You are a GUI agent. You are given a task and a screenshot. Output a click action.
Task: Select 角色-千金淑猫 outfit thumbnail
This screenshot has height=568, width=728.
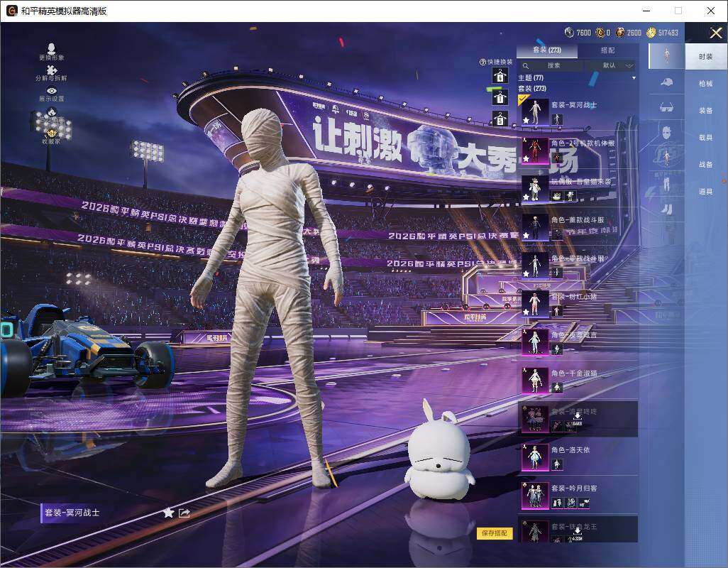click(x=535, y=381)
